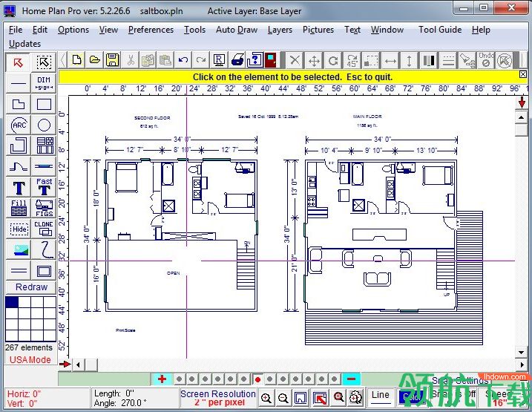Click the "Angle: 270.0" readout
This screenshot has height=412, width=532.
tap(120, 403)
